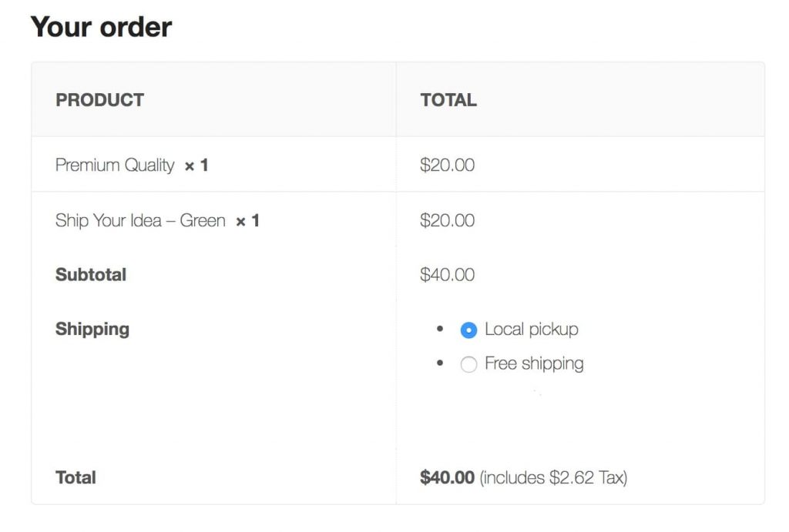Click the bold Total row label
Viewport: 789px width, 532px height.
coord(76,477)
